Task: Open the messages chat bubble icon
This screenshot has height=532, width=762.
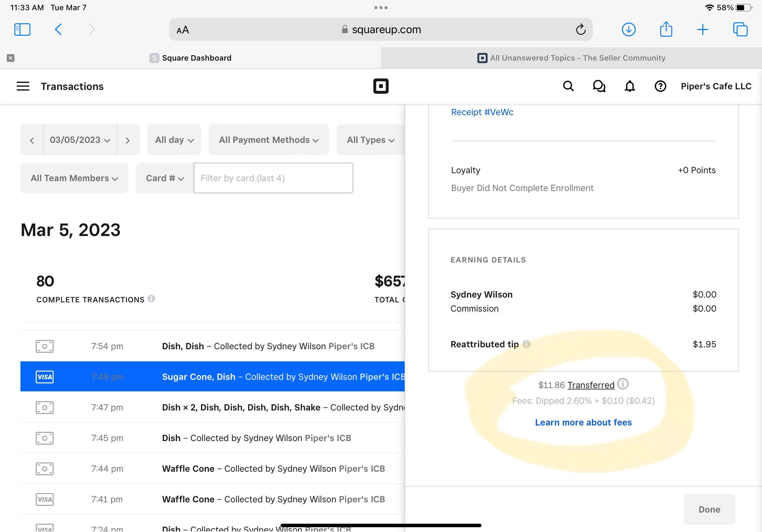Action: [599, 86]
